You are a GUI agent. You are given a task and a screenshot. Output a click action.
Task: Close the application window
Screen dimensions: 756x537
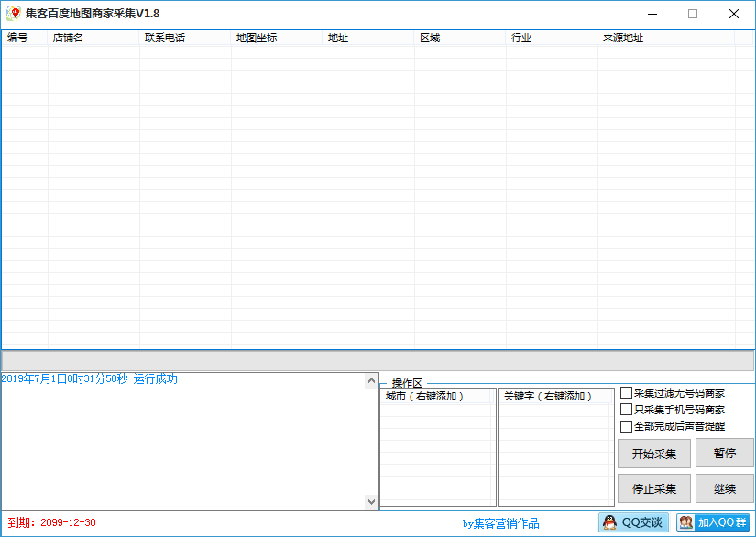[734, 14]
